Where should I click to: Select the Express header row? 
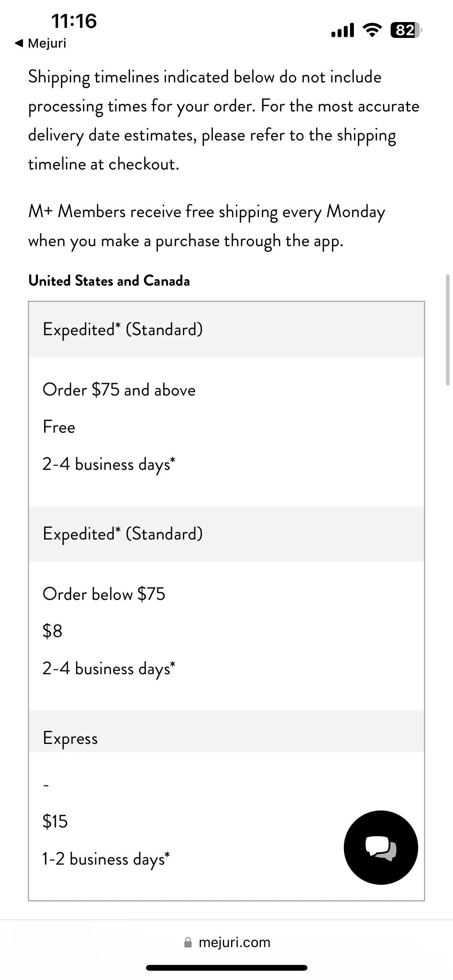pyautogui.click(x=226, y=732)
